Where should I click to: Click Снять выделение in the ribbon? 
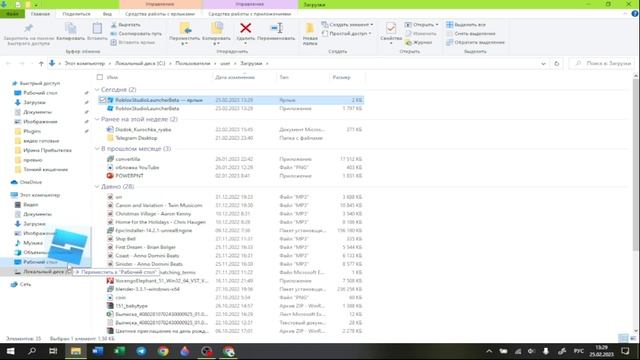(x=471, y=33)
